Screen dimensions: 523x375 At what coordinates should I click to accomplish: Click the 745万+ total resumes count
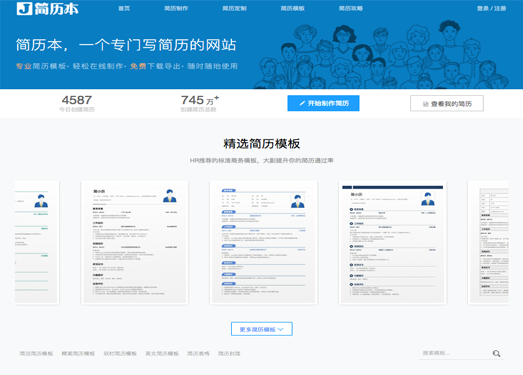tap(200, 100)
